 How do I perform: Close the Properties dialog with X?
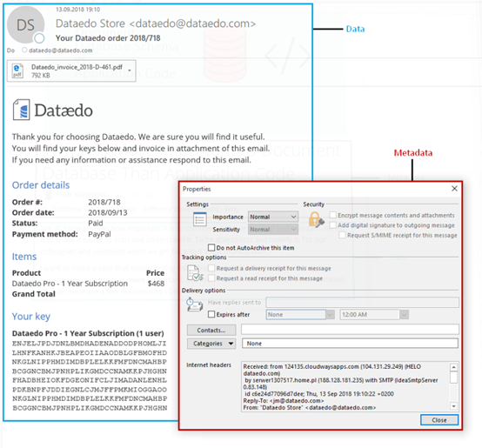[454, 189]
